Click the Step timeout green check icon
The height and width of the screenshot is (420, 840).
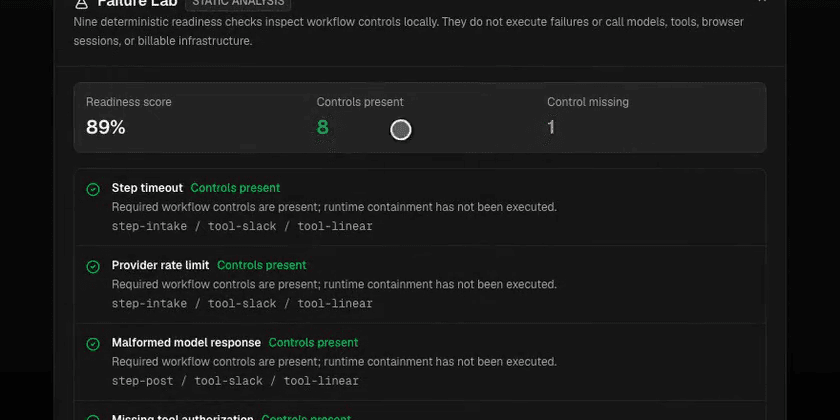93,190
